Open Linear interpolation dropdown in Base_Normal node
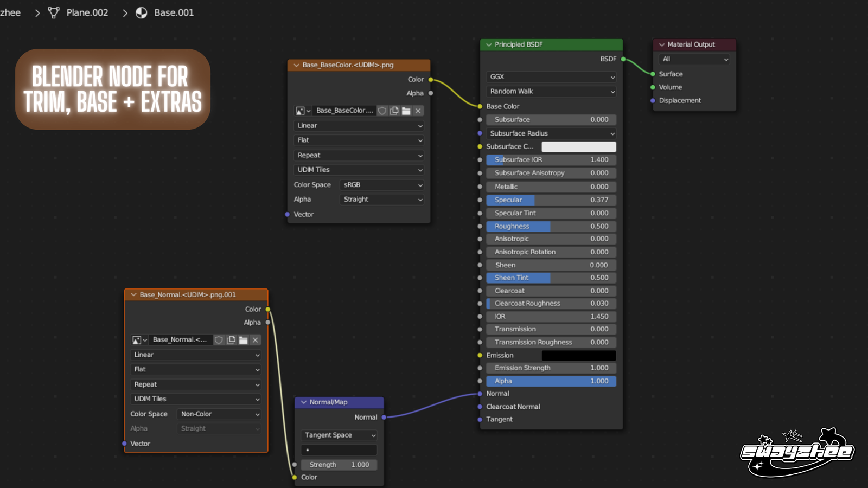The height and width of the screenshot is (488, 868). (196, 355)
